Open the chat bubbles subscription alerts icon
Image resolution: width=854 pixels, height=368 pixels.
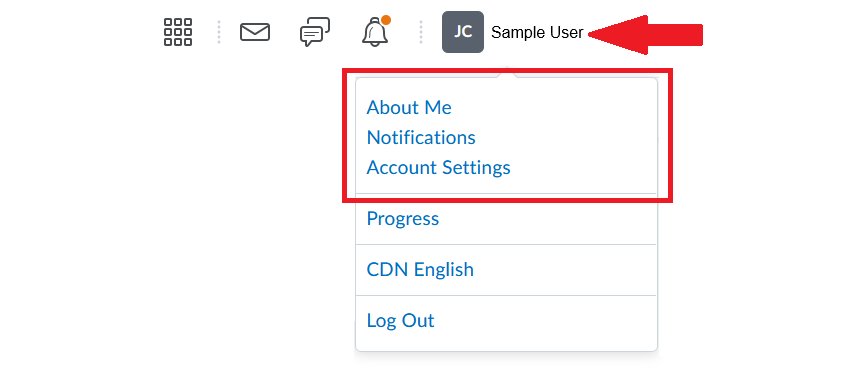315,32
